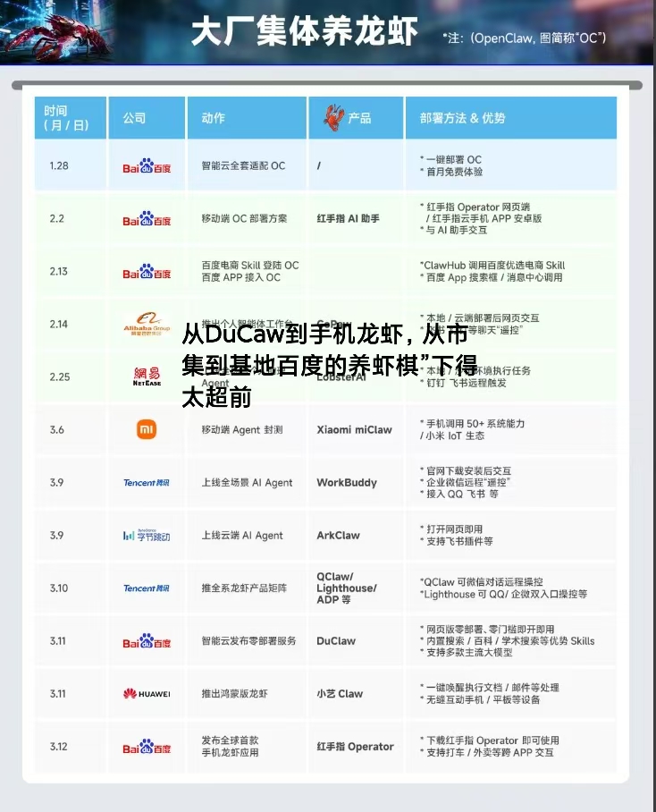This screenshot has width=656, height=812.
Task: Click the QClaw 可微信对话远程操控 bullet
Action: click(482, 582)
